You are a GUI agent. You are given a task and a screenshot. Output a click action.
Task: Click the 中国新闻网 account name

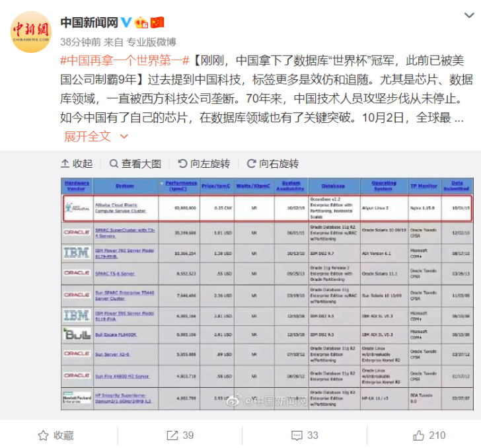coord(89,22)
